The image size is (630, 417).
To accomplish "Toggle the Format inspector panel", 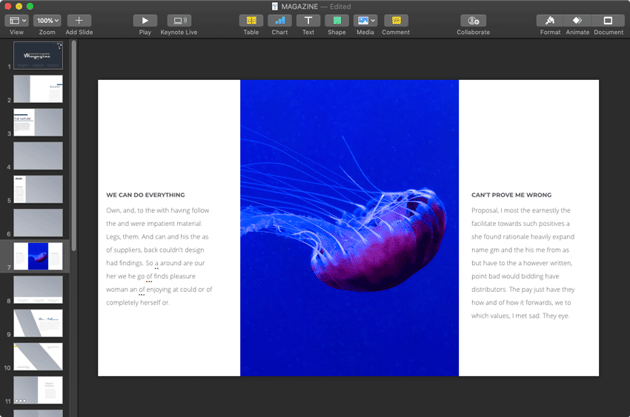I will 550,20.
